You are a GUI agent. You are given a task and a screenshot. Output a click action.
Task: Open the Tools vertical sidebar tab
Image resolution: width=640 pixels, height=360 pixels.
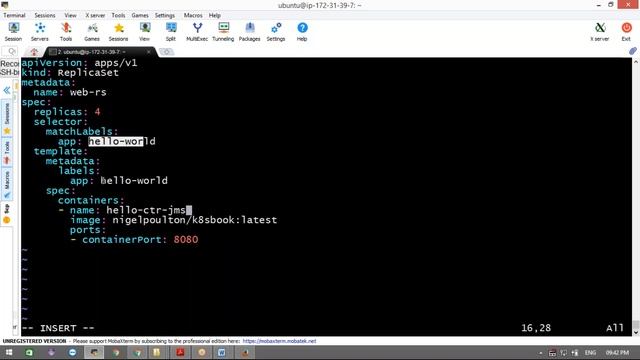[7, 153]
